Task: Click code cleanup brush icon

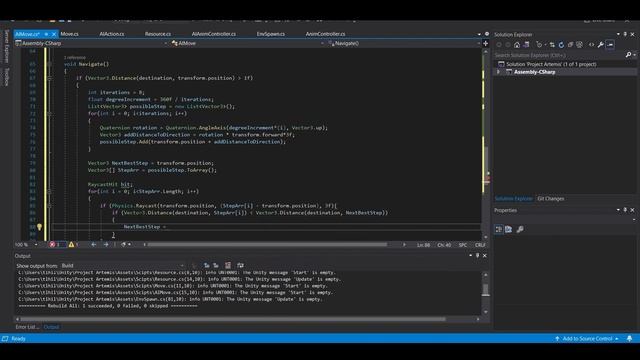Action: (123, 244)
